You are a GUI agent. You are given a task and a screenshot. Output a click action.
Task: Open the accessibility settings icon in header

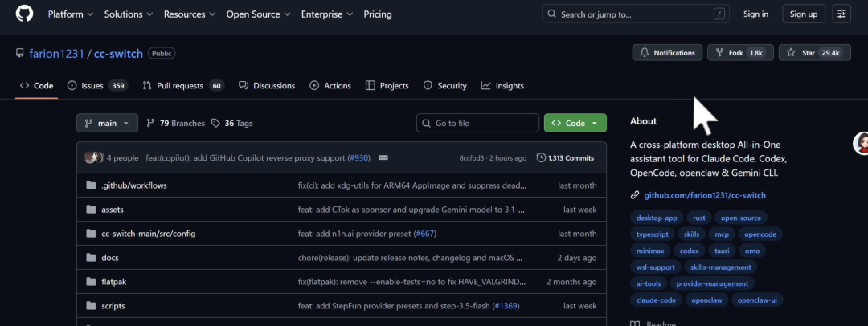point(841,14)
